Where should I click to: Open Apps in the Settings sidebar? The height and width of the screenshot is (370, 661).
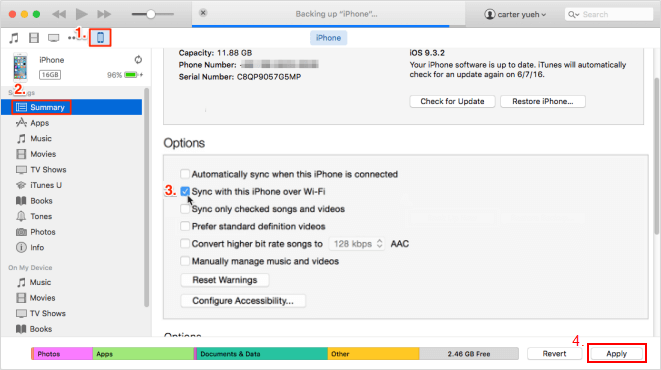pyautogui.click(x=40, y=123)
